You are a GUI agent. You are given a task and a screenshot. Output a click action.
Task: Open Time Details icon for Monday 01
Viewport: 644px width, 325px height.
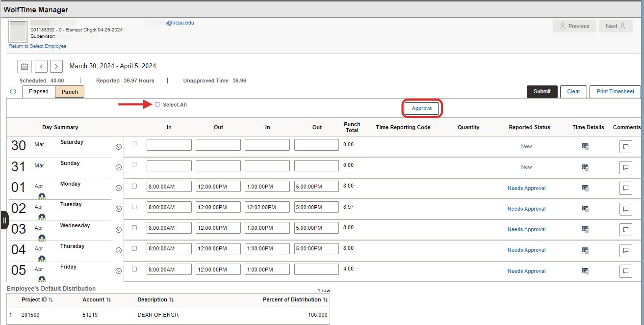[585, 188]
